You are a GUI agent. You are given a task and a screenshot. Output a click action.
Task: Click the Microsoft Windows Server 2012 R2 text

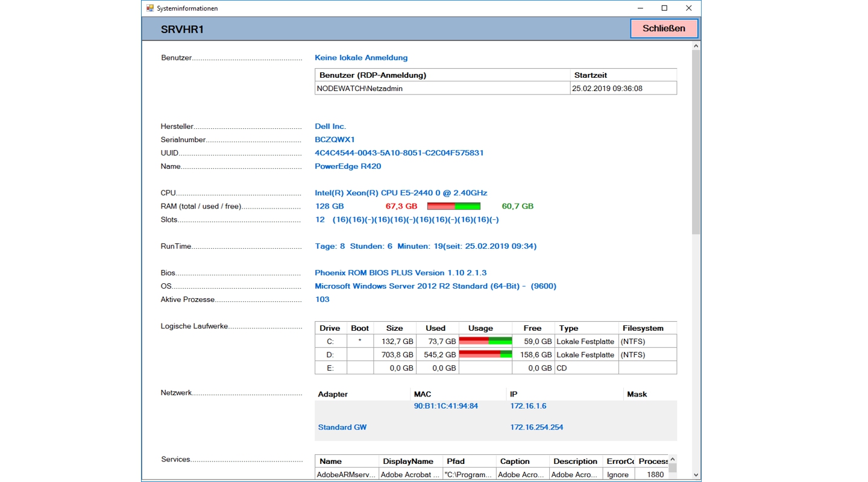pos(435,286)
